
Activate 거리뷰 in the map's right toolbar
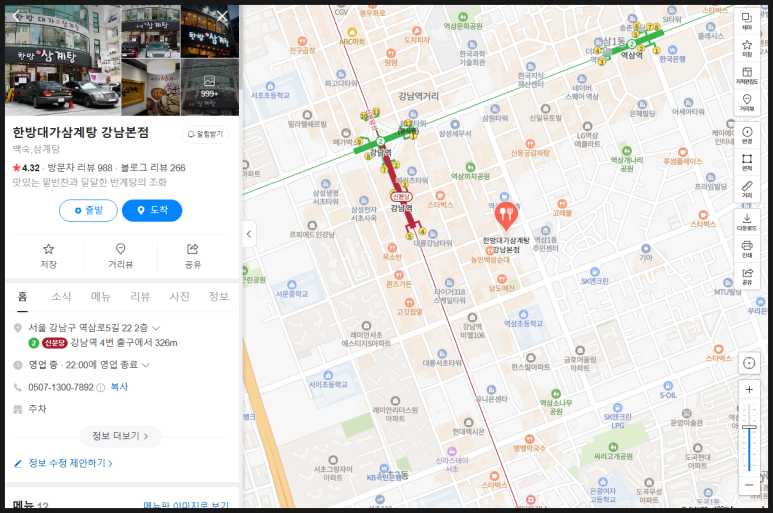pyautogui.click(x=747, y=103)
